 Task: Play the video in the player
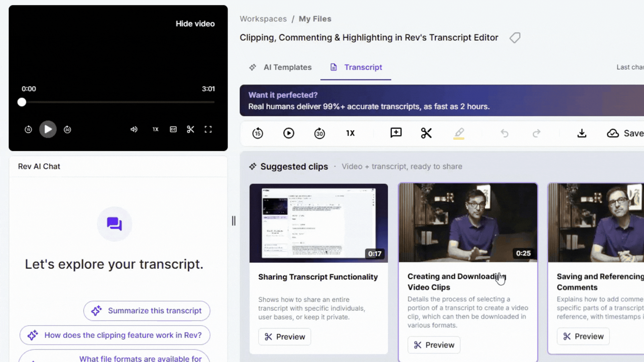(x=48, y=129)
